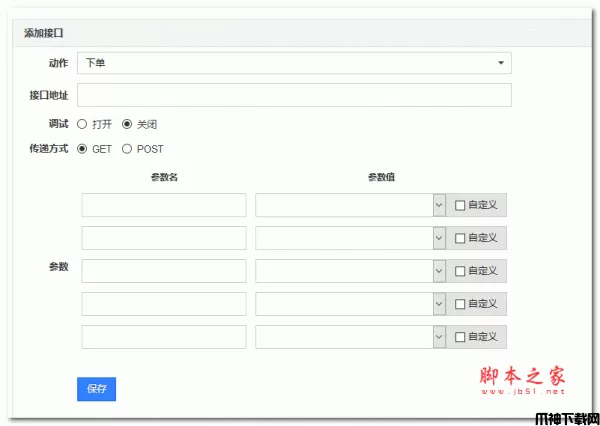Check 自定义 in the second parameter row
The height and width of the screenshot is (426, 600).
[460, 238]
